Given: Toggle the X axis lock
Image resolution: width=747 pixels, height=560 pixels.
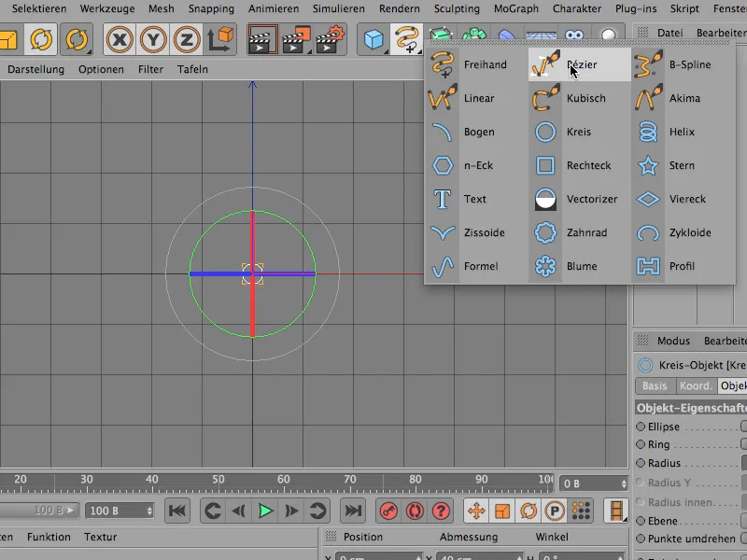Looking at the screenshot, I should 120,39.
